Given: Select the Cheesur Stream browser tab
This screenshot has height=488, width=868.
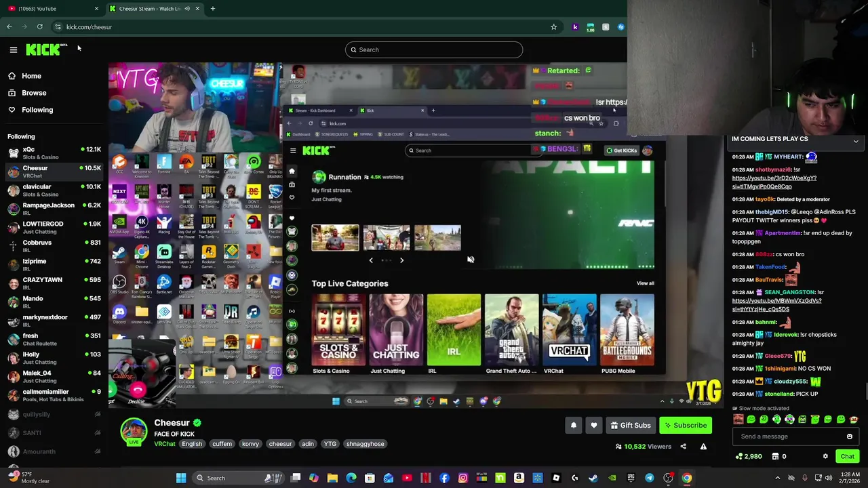Looking at the screenshot, I should (155, 9).
